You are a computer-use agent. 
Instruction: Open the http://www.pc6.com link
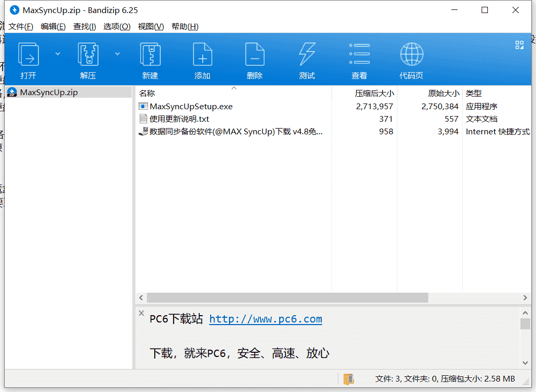(266, 319)
